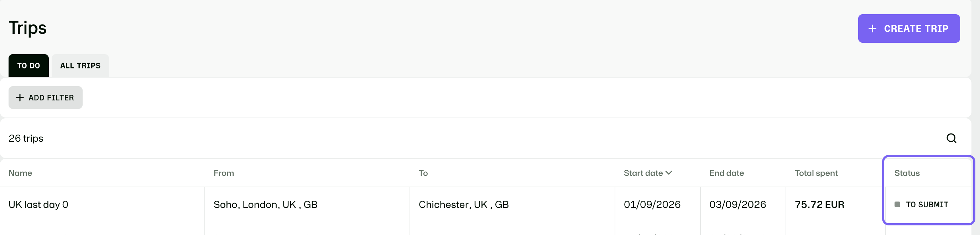Sort by the Total spent column header
The height and width of the screenshot is (235, 980).
[x=816, y=173]
